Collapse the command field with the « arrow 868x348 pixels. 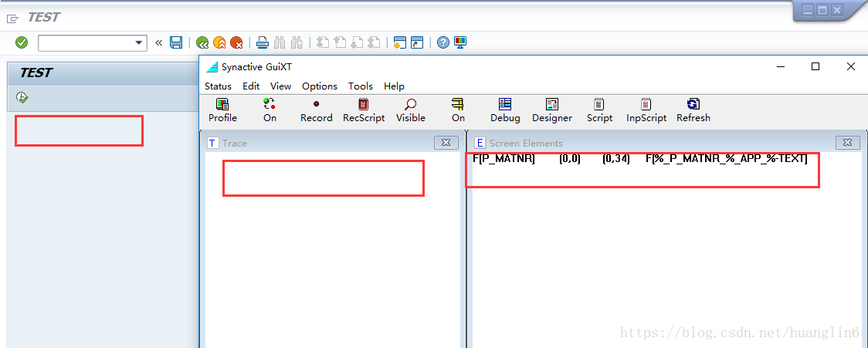click(159, 42)
